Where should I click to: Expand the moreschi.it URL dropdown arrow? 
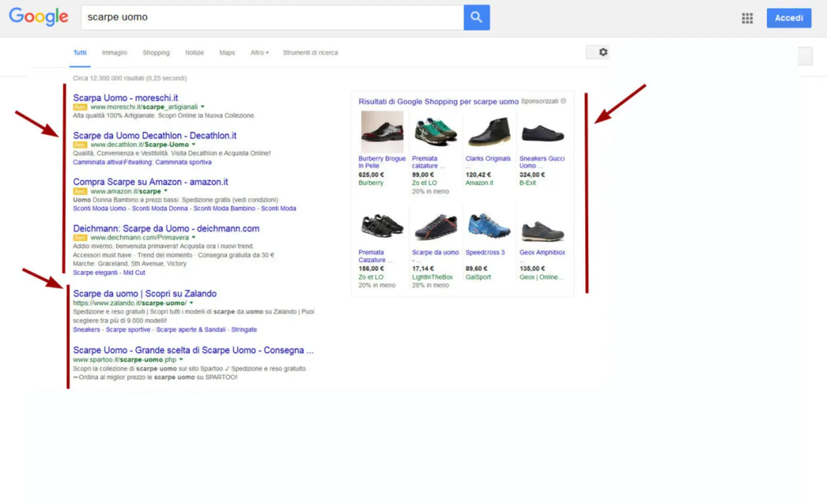point(203,107)
